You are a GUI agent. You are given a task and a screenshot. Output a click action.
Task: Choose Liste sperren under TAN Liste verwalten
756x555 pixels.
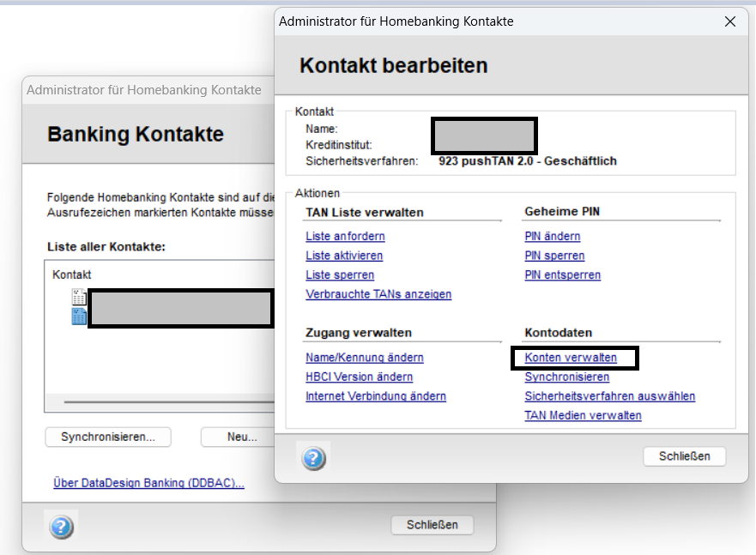(340, 274)
